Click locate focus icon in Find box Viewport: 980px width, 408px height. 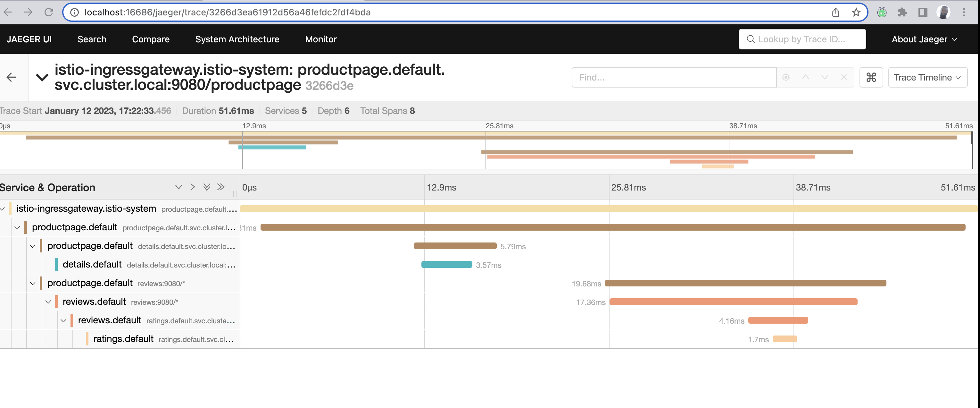[x=786, y=77]
